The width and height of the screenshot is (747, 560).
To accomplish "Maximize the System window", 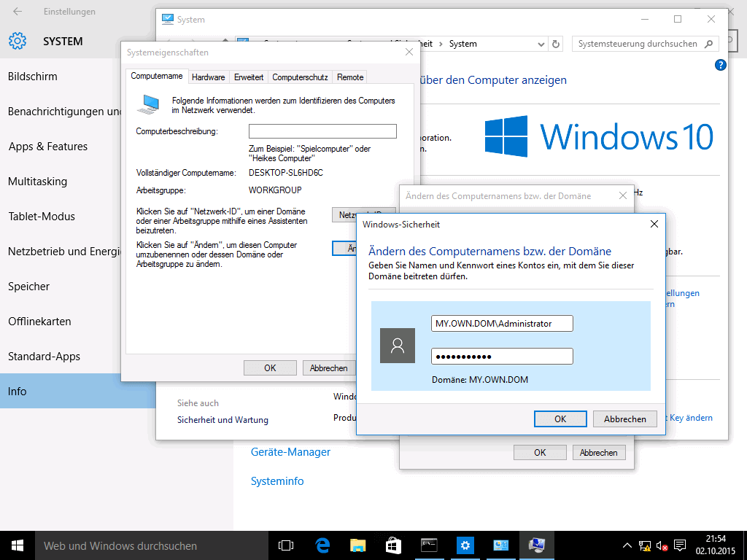I will coord(678,19).
